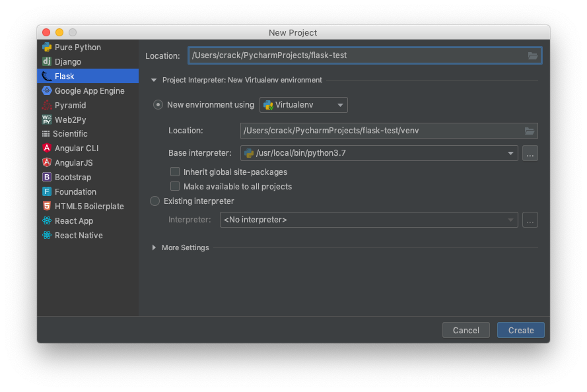Click the React Native atom icon

pyautogui.click(x=47, y=235)
